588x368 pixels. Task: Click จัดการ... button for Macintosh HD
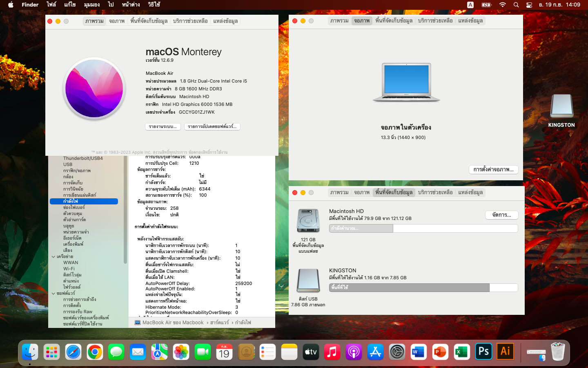501,215
